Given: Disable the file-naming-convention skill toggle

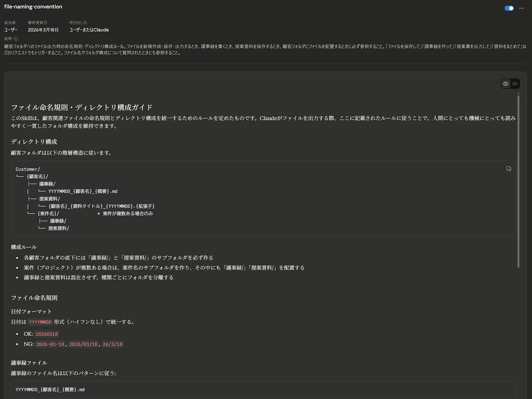Looking at the screenshot, I should point(509,8).
